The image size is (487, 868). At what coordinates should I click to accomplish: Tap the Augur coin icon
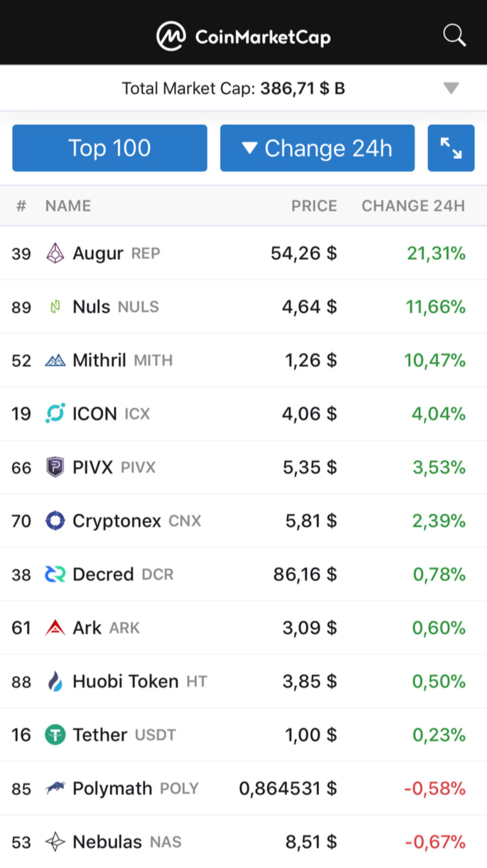[55, 253]
